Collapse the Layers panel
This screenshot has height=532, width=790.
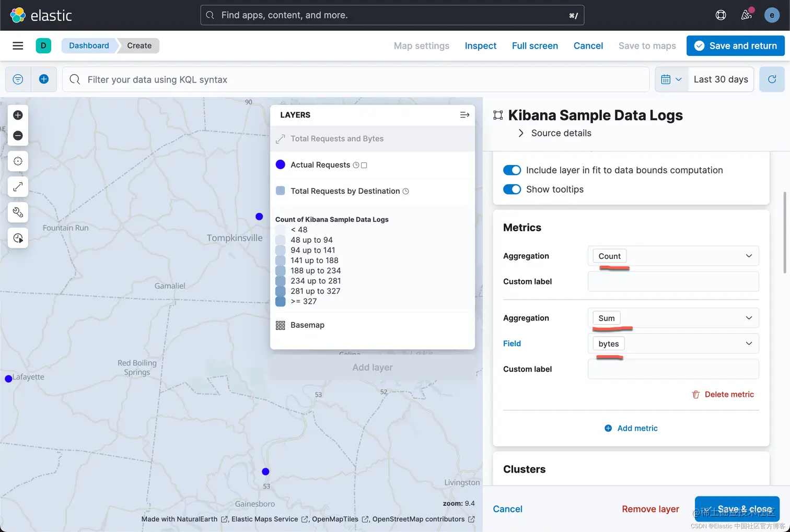pos(464,115)
